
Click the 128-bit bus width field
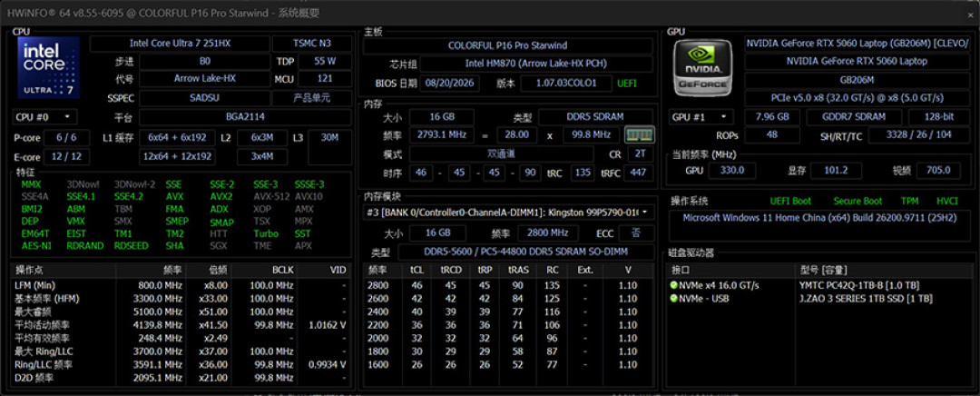(938, 117)
